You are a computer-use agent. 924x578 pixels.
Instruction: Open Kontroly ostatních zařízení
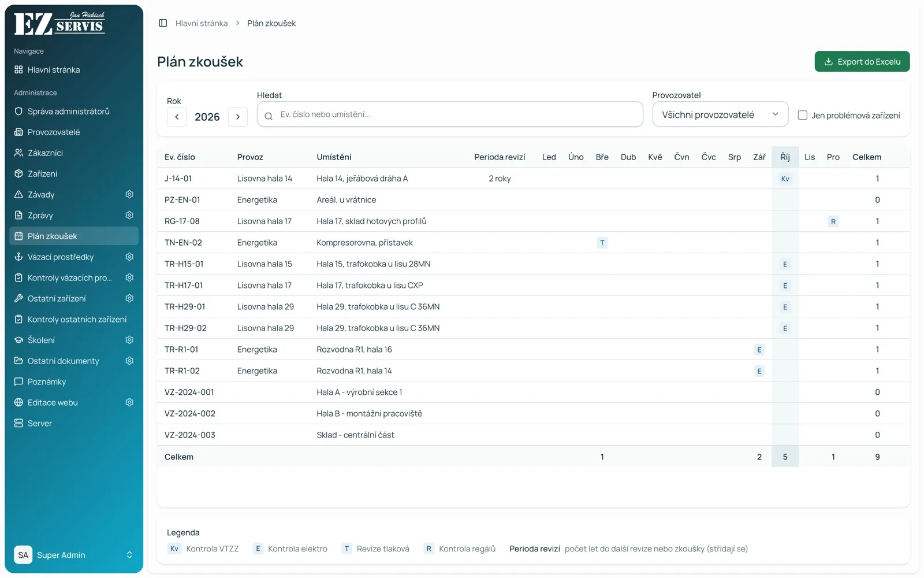pos(74,319)
